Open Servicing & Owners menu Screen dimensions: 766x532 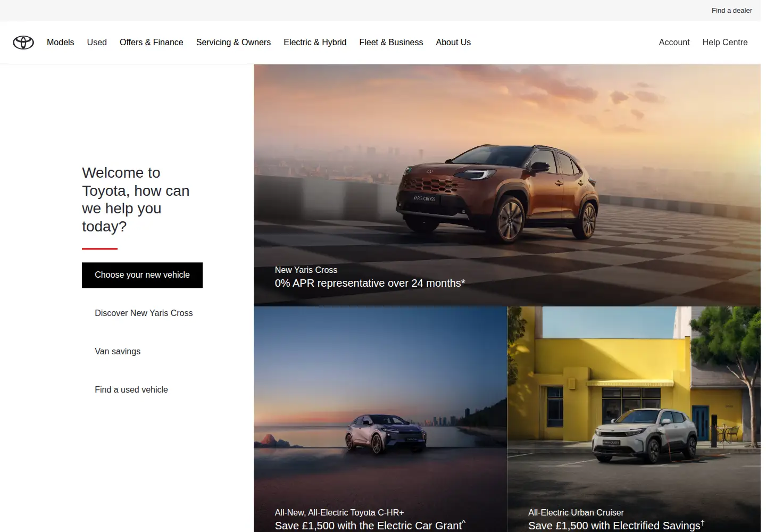(234, 43)
